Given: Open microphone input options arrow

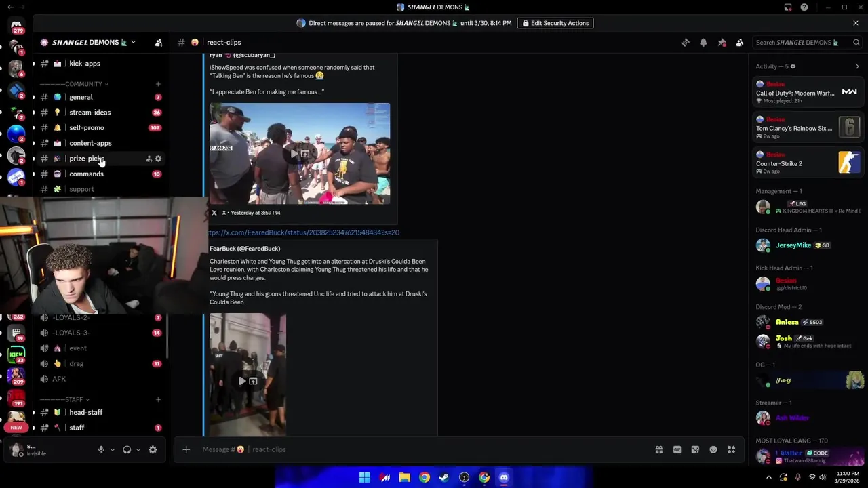Looking at the screenshot, I should pyautogui.click(x=113, y=449).
